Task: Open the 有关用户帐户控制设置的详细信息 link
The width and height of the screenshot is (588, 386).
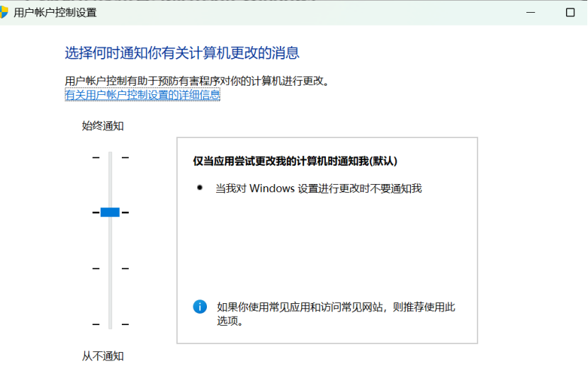Action: coord(142,95)
